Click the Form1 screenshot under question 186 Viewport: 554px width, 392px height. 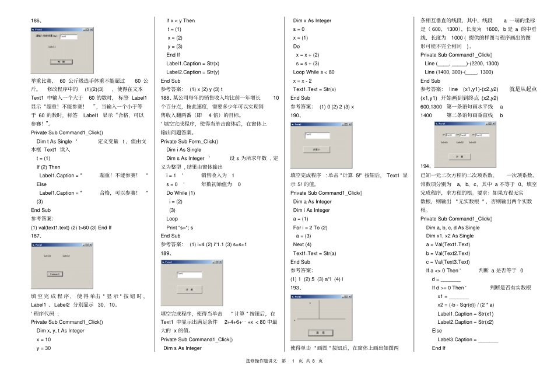(62, 51)
